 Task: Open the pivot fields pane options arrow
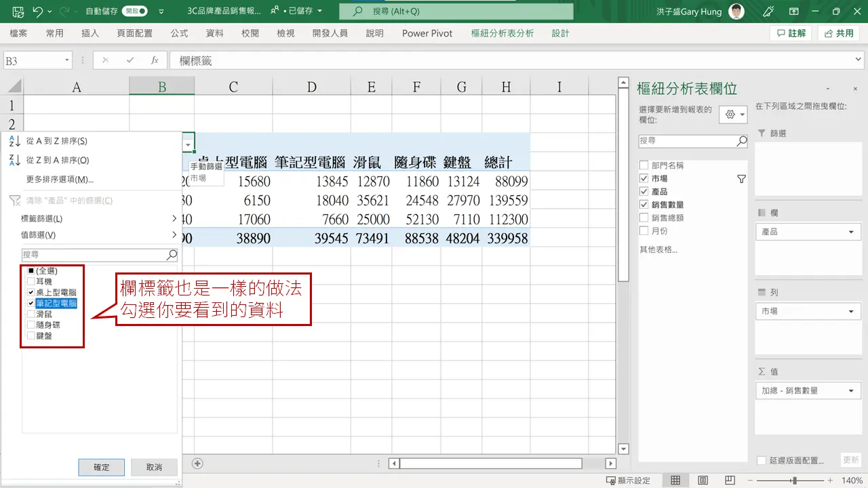click(x=828, y=89)
